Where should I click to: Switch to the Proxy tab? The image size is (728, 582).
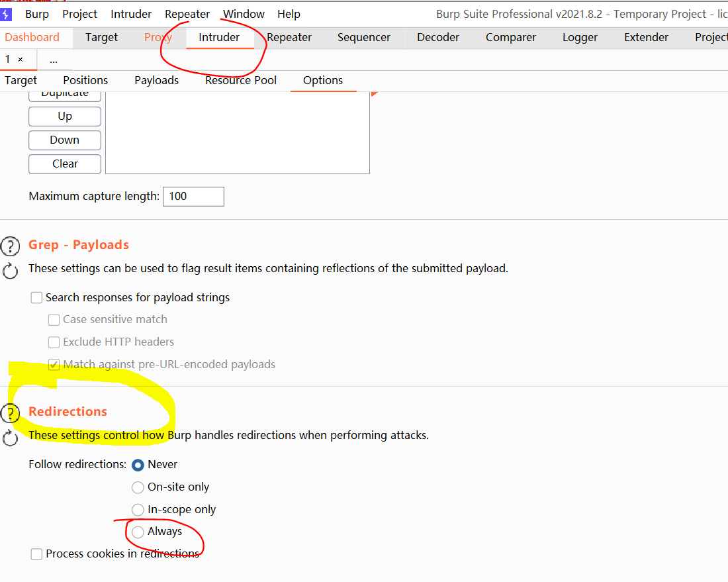point(158,37)
